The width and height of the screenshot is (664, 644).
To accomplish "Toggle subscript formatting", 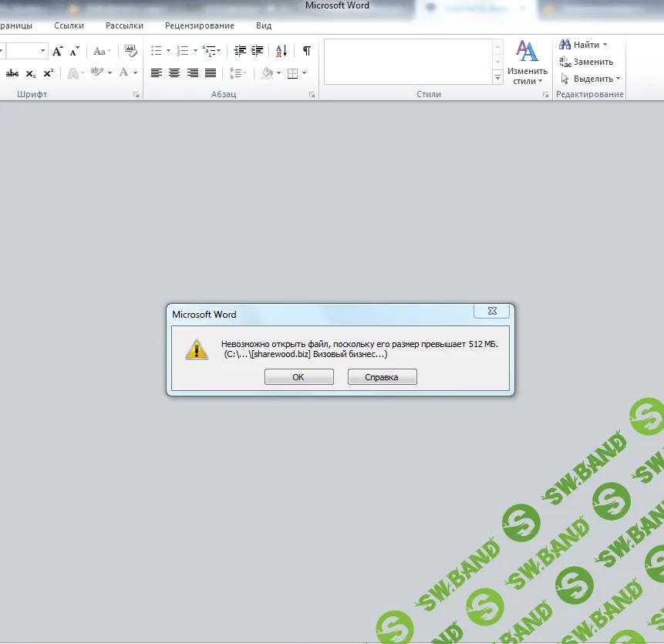I will click(31, 73).
